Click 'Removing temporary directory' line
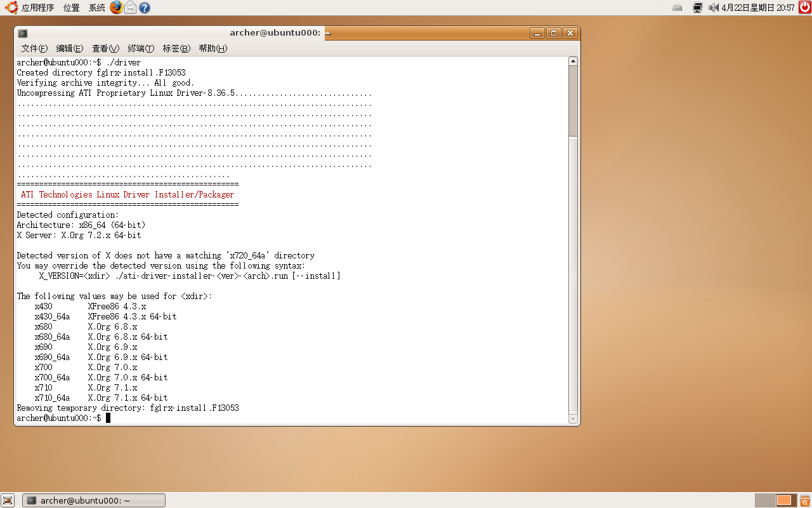The height and width of the screenshot is (508, 812). [x=128, y=408]
